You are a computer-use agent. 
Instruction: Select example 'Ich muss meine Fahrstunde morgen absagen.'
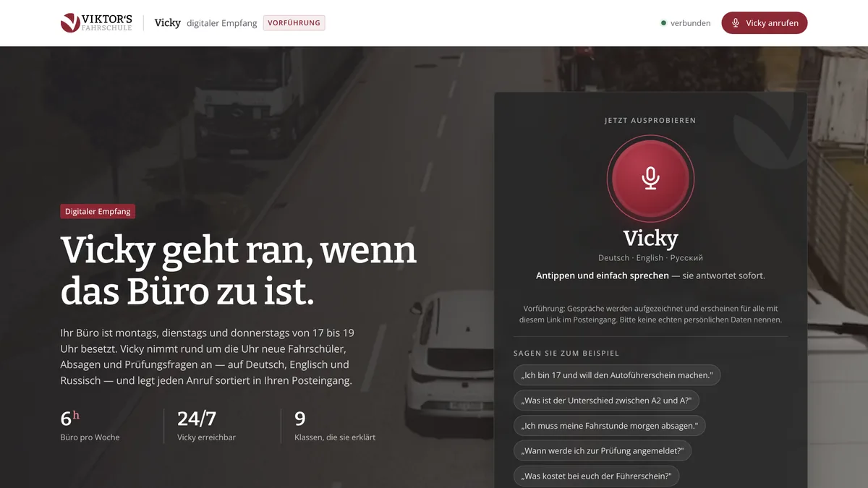[609, 426]
